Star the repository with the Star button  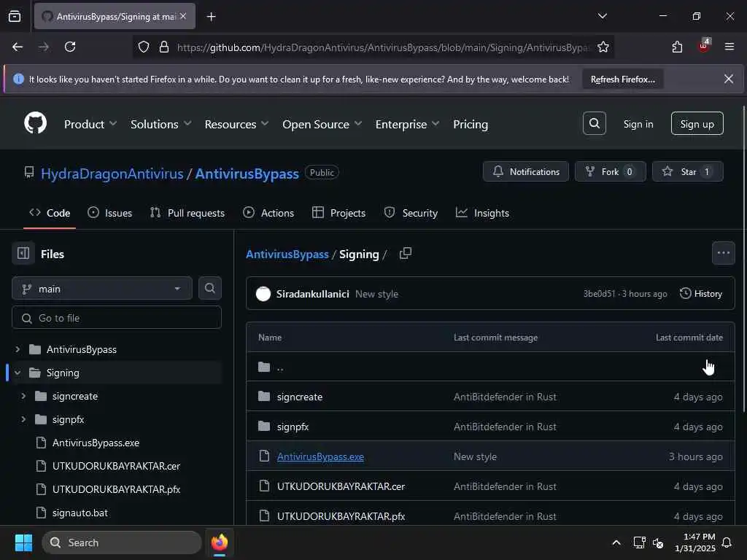coord(687,171)
